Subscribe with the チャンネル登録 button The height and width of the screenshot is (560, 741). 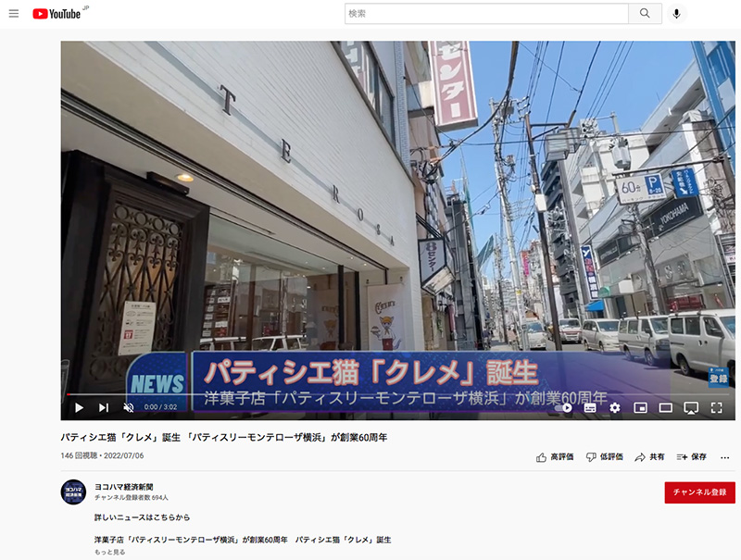click(699, 492)
